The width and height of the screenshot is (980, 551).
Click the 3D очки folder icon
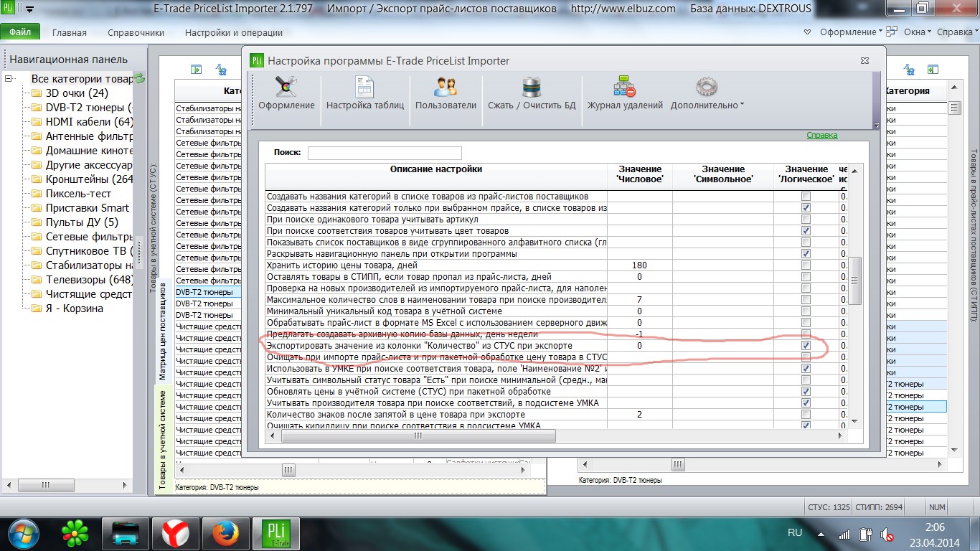pyautogui.click(x=37, y=93)
